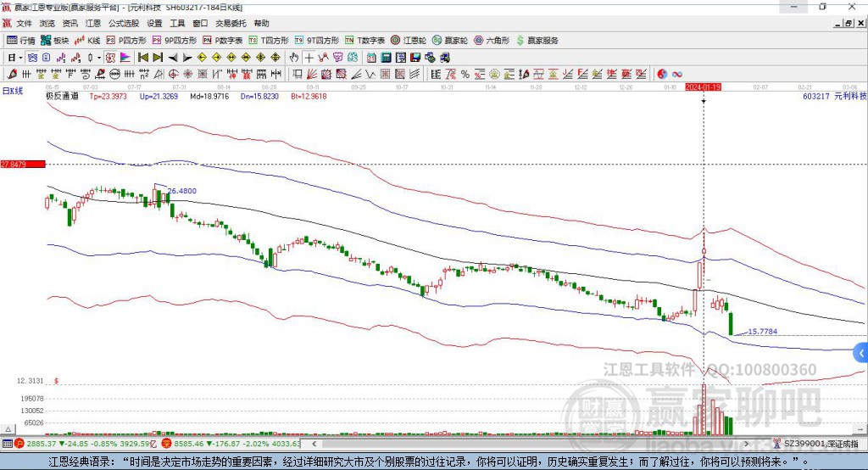Click the red-blue yin-yang icon
The height and width of the screenshot is (470, 868).
click(662, 75)
